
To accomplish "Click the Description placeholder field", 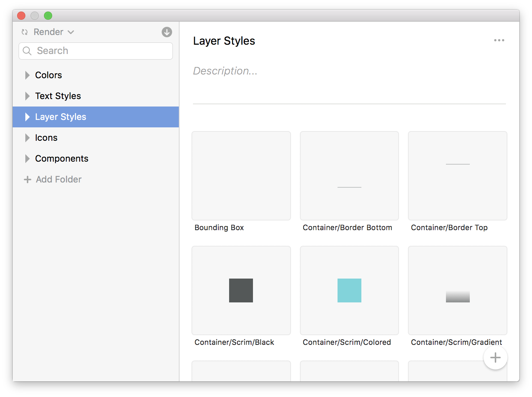I will click(x=225, y=71).
